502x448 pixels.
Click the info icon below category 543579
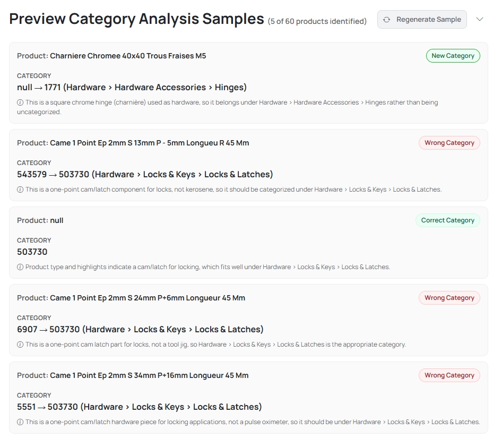(20, 189)
